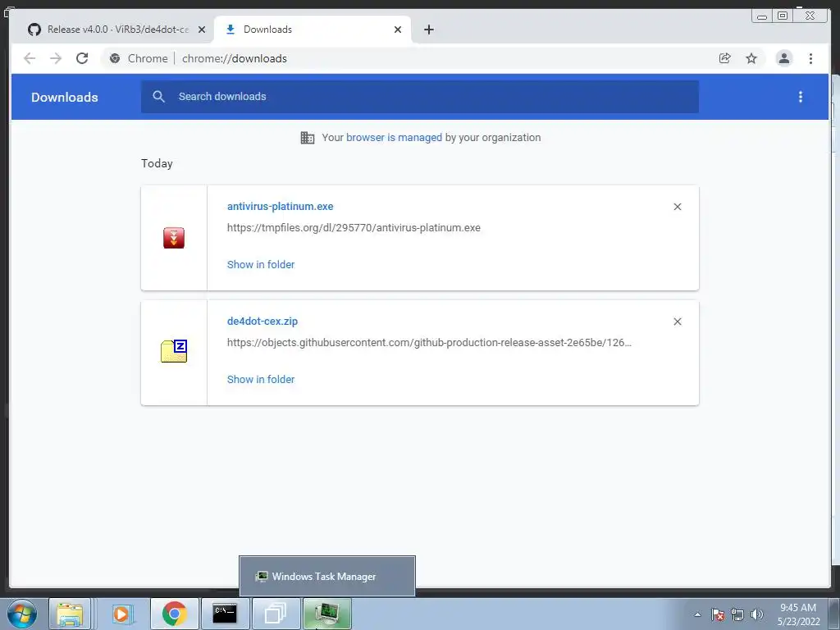This screenshot has height=630, width=840.
Task: Open the antivirus-platinum.exe file link
Action: 281,206
